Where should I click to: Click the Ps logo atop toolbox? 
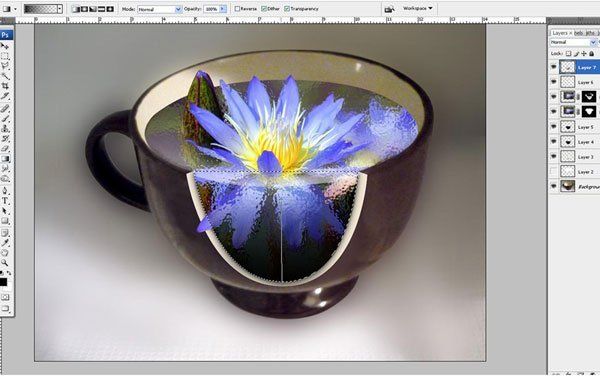pos(6,35)
